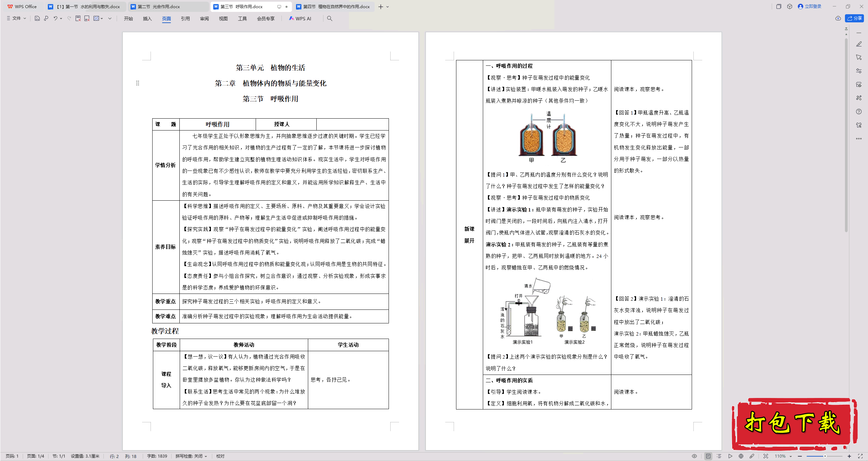Click the seed bottle experiment image
Screen dimensions: 868x461
548,137
